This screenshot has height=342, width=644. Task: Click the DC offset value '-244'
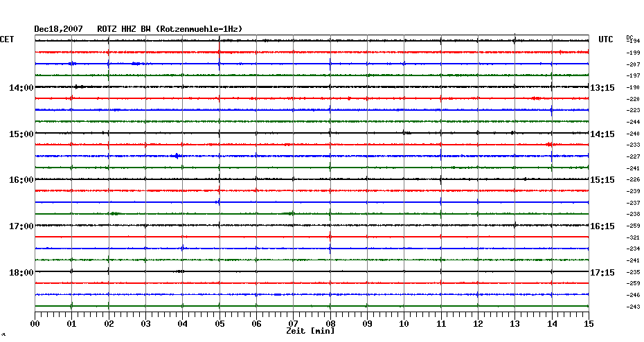tap(634, 122)
